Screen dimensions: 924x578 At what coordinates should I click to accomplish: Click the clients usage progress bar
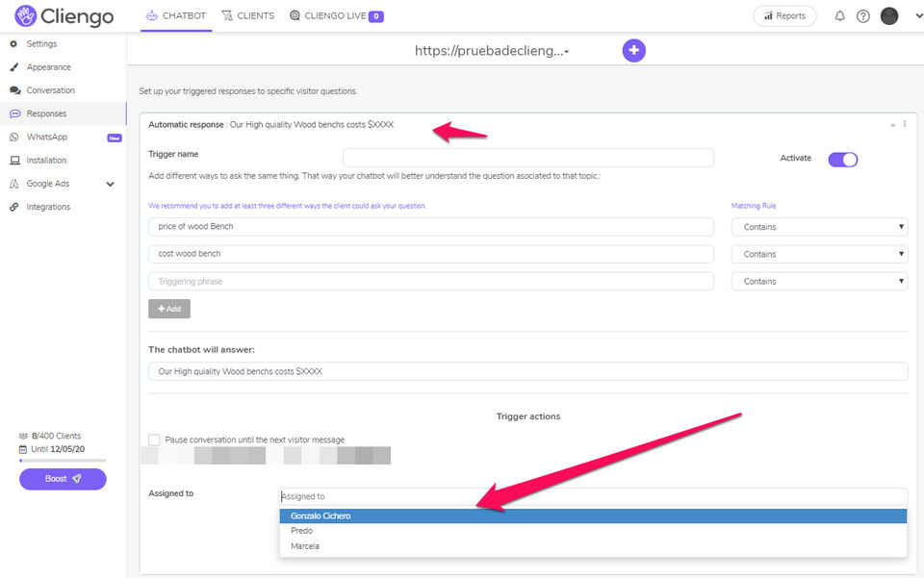click(x=64, y=461)
